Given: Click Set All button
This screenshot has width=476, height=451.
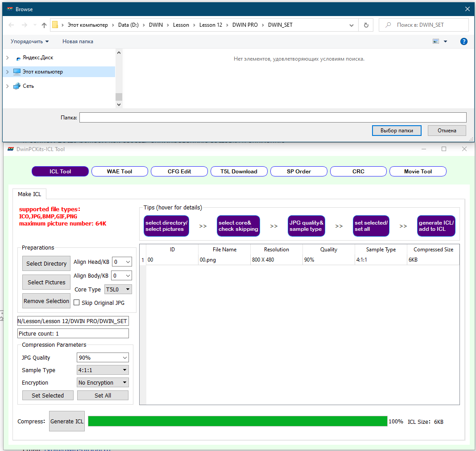Looking at the screenshot, I should (x=103, y=395).
